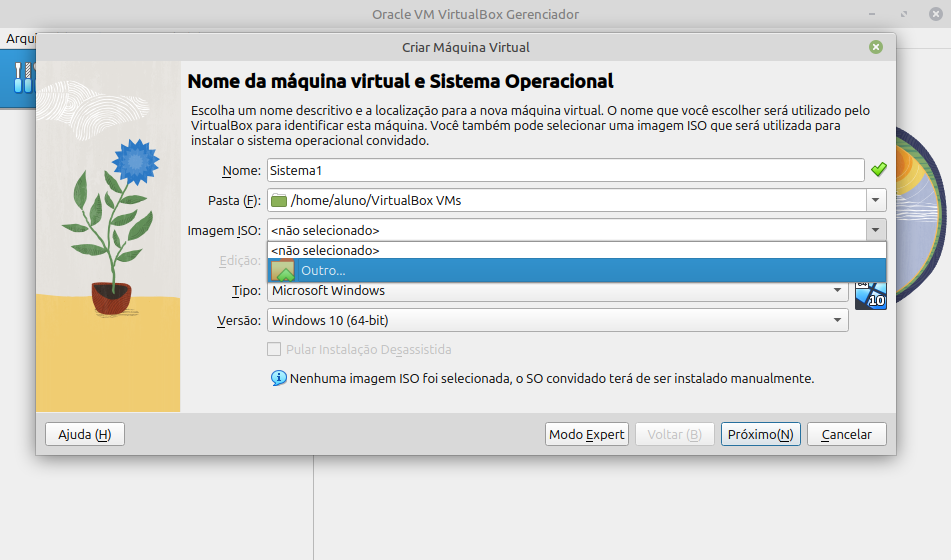Click the blue info icon by the ISO notice
The image size is (951, 560).
tap(278, 379)
